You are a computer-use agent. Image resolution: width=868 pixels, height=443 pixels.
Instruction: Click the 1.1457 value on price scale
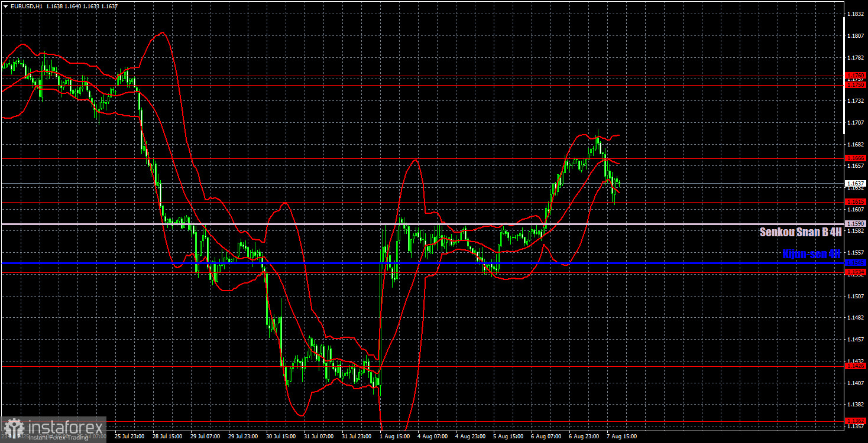pyautogui.click(x=855, y=340)
